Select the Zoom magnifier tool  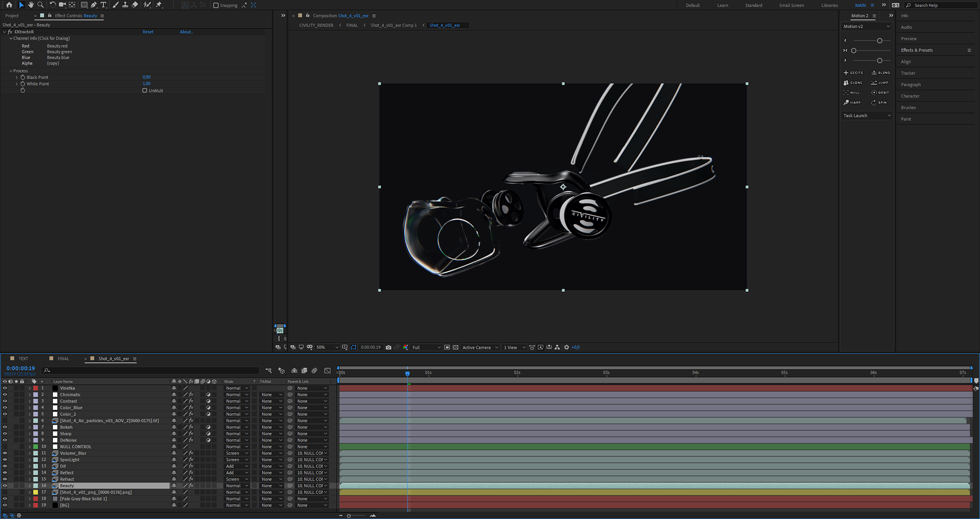tap(40, 5)
